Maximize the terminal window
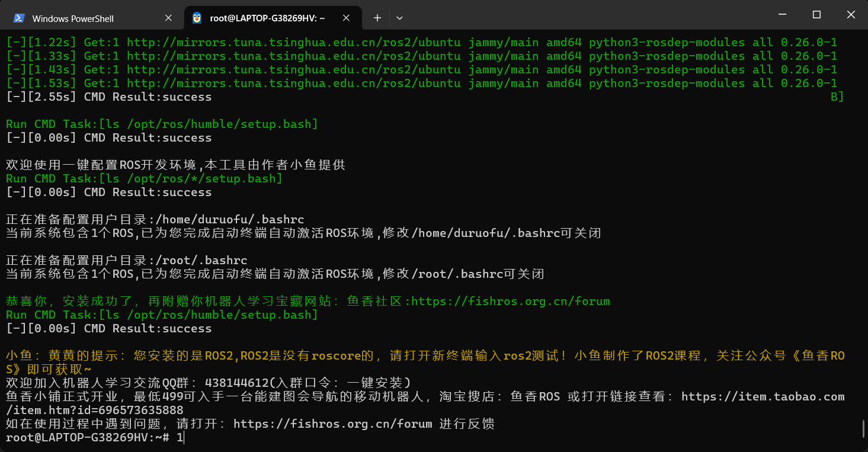 click(816, 15)
